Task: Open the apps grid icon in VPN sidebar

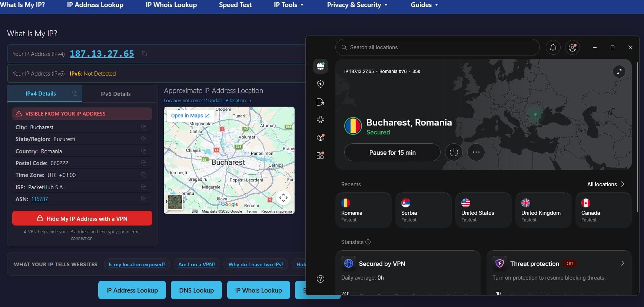Action: (x=321, y=156)
